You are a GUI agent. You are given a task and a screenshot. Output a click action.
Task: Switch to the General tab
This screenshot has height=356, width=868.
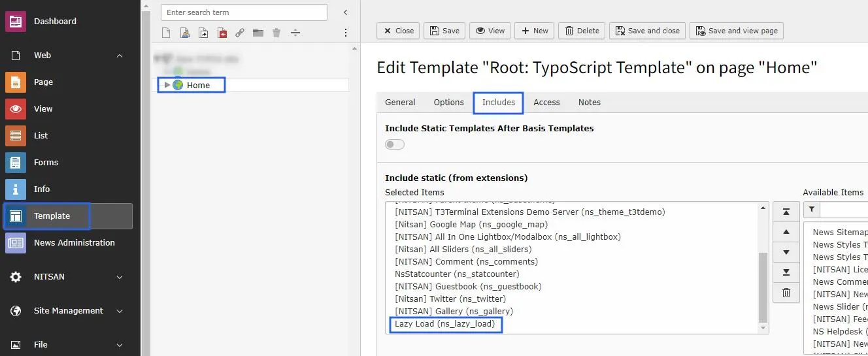point(400,103)
